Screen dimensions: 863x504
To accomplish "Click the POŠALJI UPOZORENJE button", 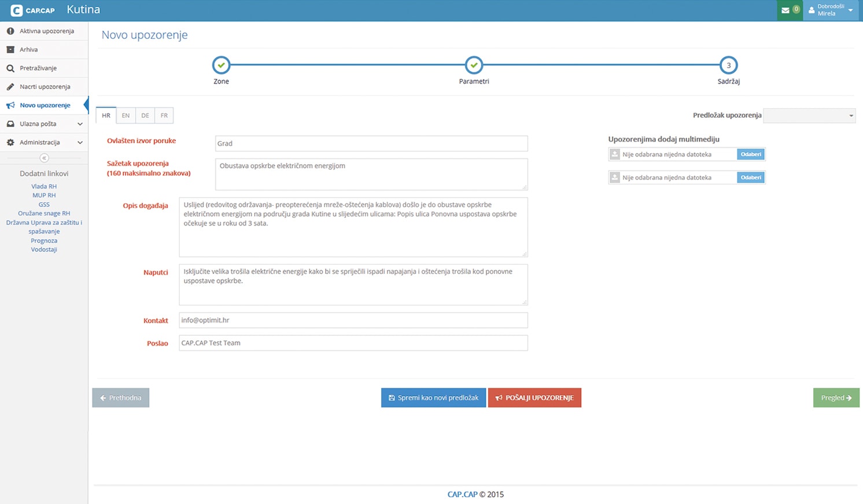I will [534, 398].
